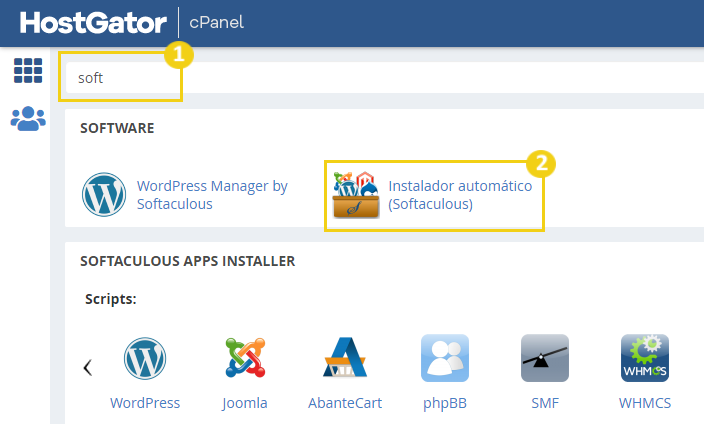Viewport: 704px width, 424px height.
Task: Click the cPanel text in header
Action: 216,22
